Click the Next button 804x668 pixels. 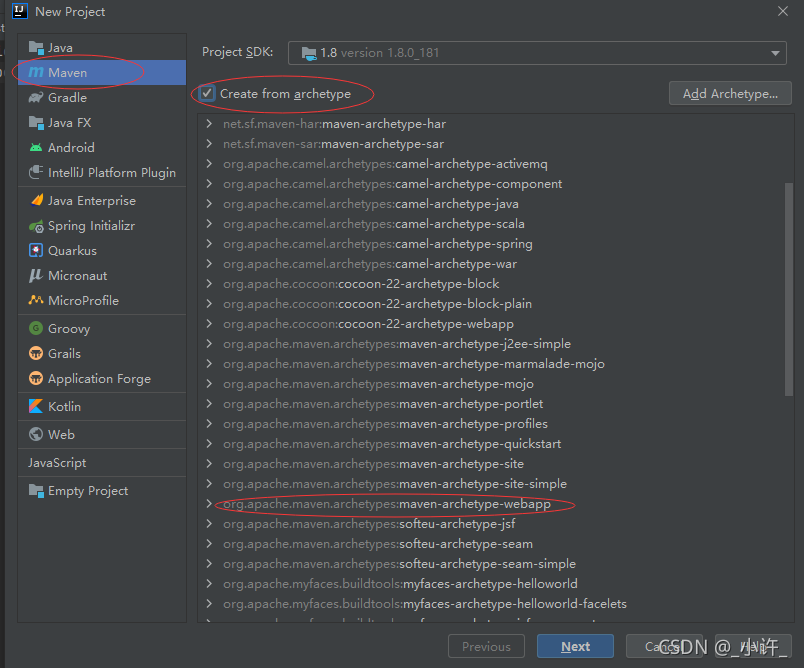(575, 646)
